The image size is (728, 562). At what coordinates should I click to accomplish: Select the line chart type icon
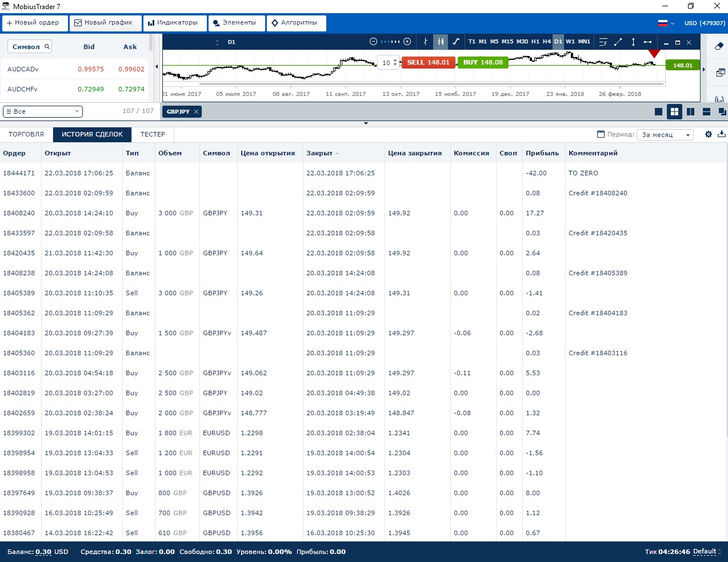point(456,42)
